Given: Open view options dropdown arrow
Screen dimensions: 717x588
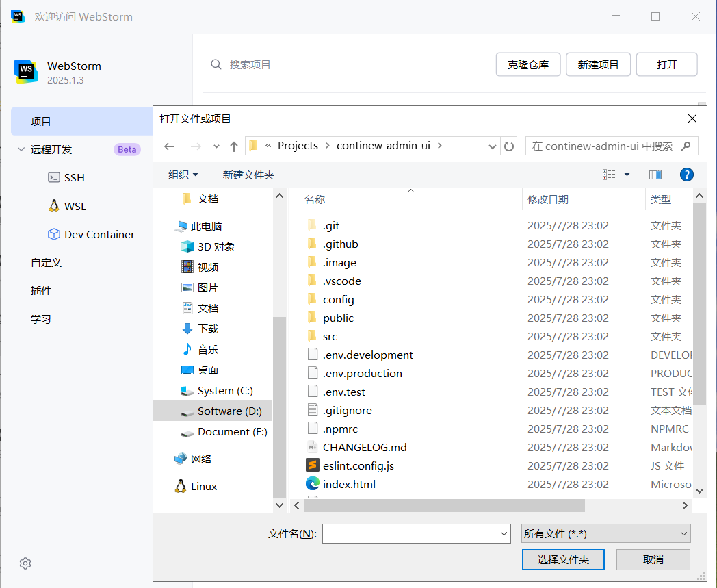Looking at the screenshot, I should click(x=627, y=175).
